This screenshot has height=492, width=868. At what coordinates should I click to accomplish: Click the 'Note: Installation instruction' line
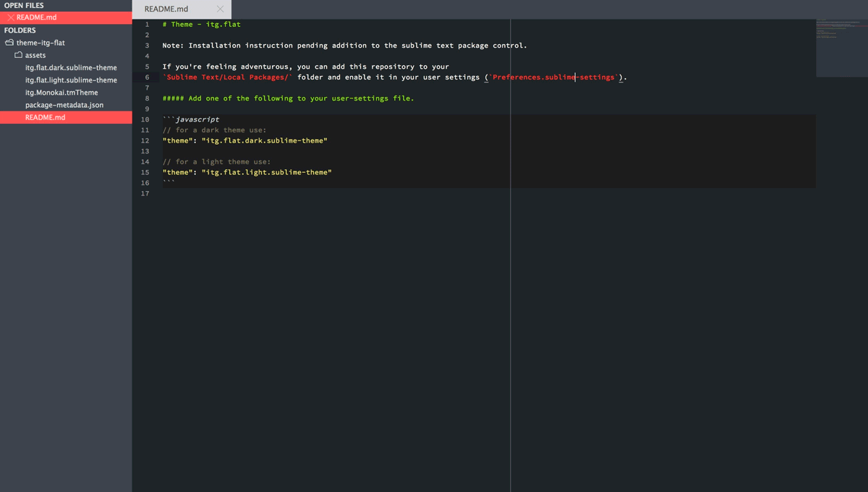pyautogui.click(x=345, y=46)
